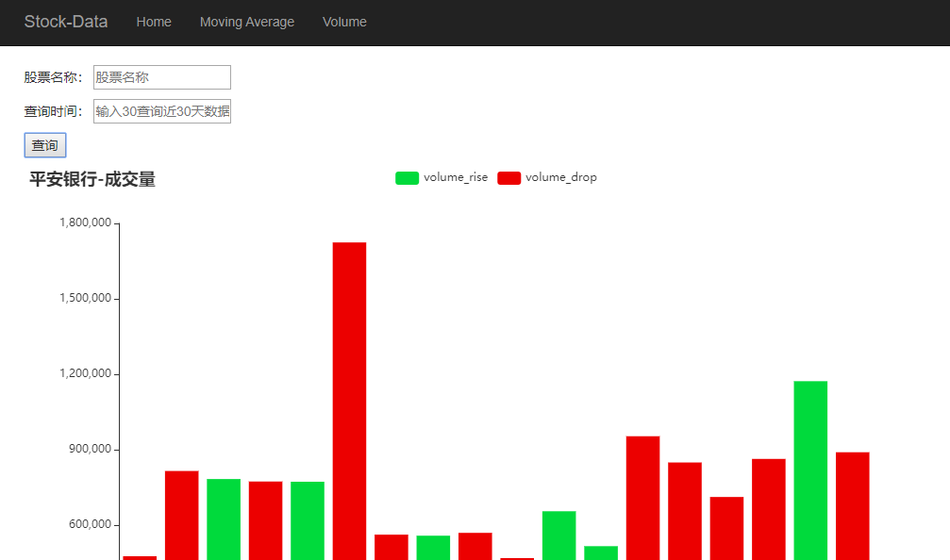Go to the Home nav item
This screenshot has height=560, width=950.
[154, 22]
